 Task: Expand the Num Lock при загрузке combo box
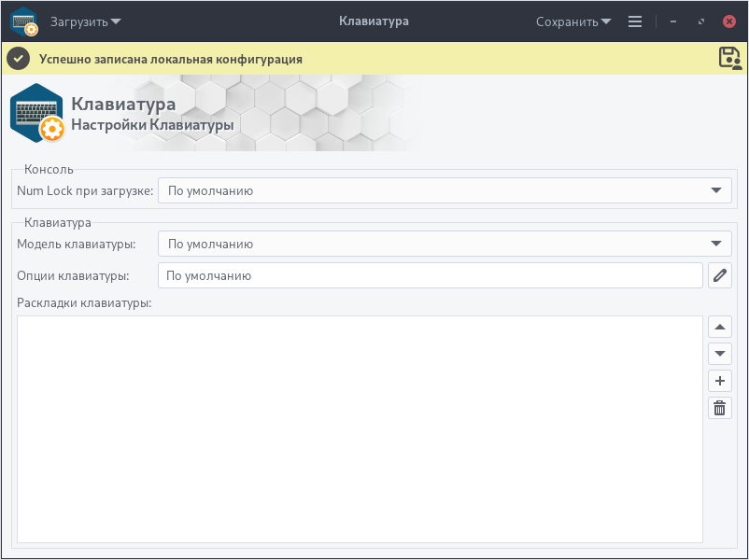[x=444, y=190]
